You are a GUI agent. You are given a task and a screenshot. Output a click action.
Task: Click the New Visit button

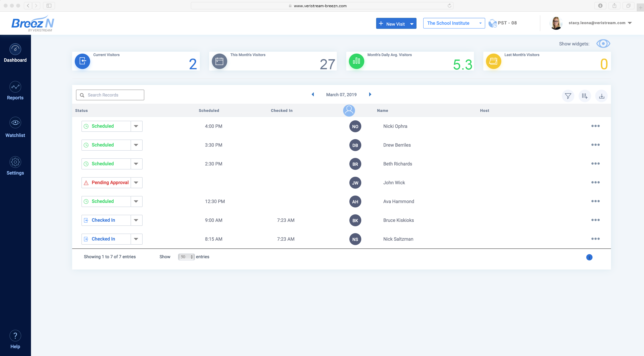click(393, 24)
